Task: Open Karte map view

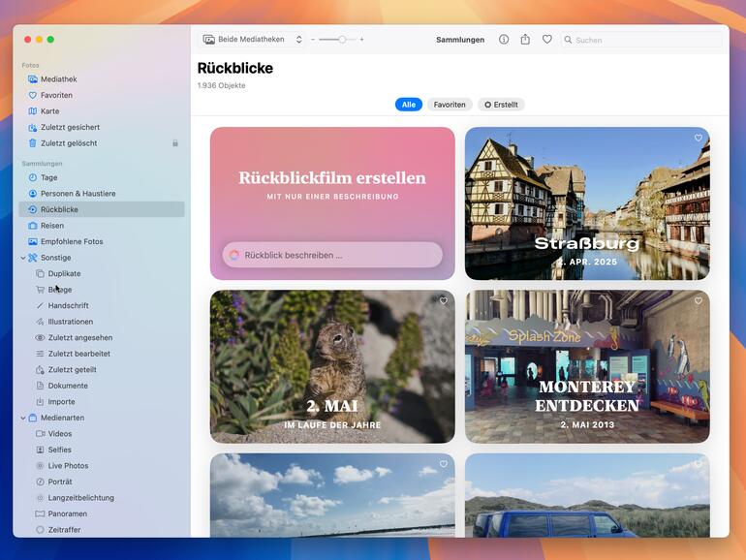Action: pos(101,111)
